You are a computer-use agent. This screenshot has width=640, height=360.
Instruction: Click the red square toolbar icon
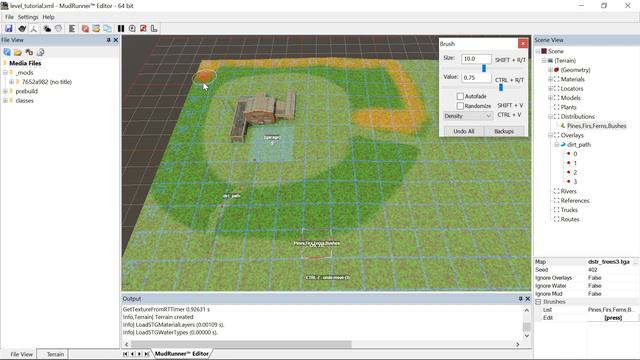(85, 29)
